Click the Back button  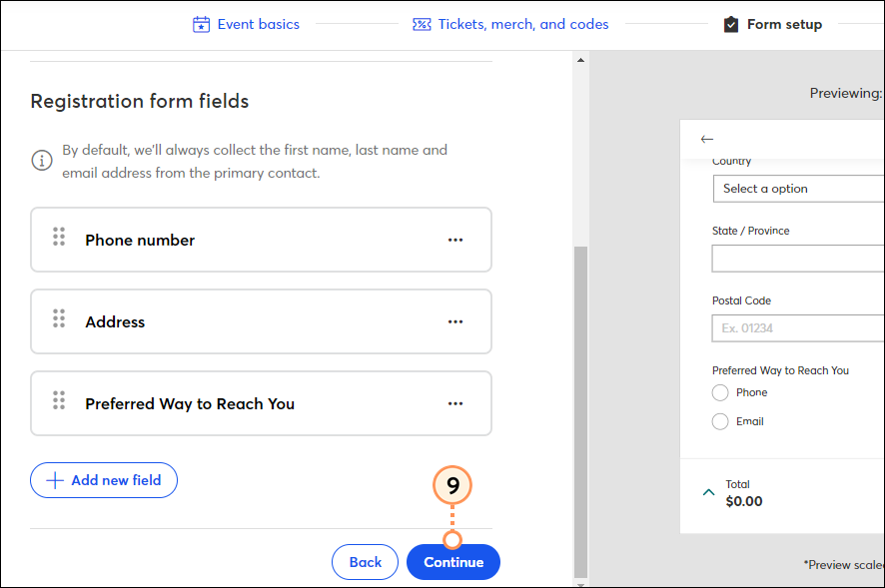pos(365,561)
